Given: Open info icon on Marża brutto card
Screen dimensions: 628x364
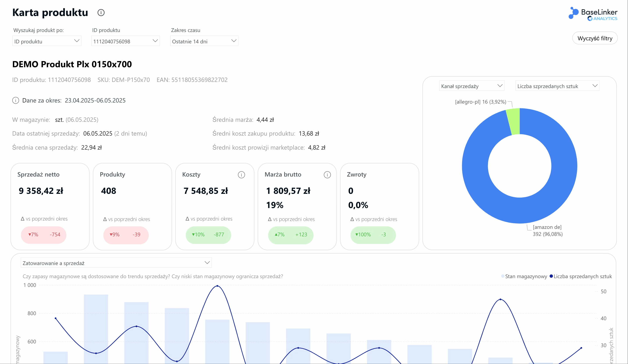Looking at the screenshot, I should coord(327,175).
